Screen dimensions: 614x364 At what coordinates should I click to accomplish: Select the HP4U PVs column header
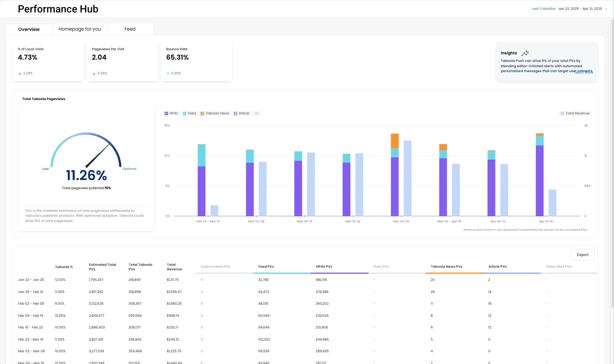(324, 267)
